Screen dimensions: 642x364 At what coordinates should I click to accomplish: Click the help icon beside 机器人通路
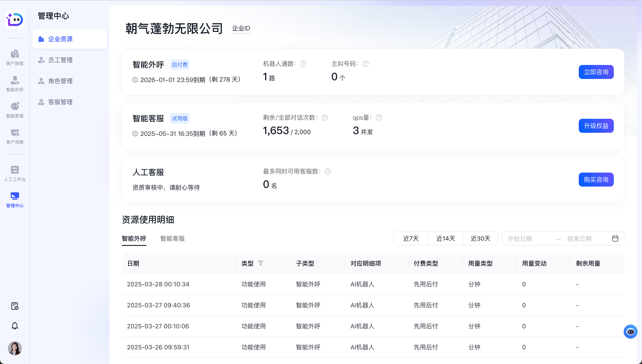point(303,64)
